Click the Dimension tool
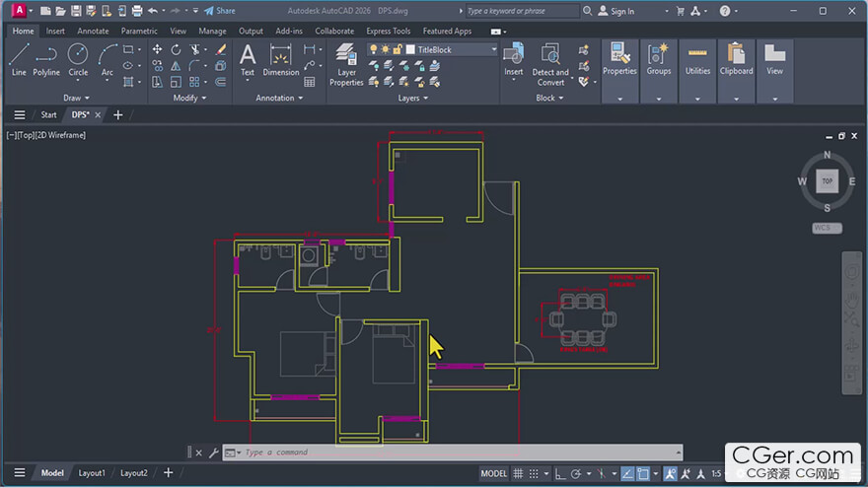Viewport: 868px width, 488px height. click(281, 60)
